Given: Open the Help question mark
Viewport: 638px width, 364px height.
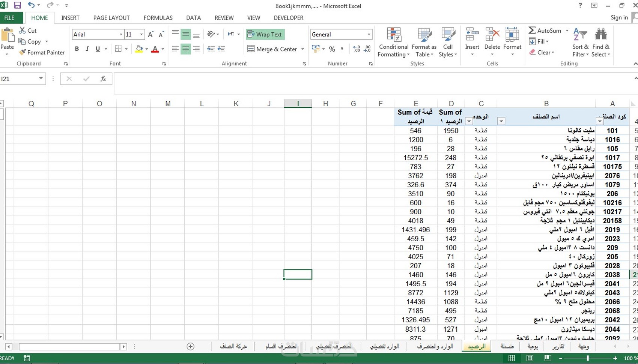Looking at the screenshot, I should (x=580, y=5).
